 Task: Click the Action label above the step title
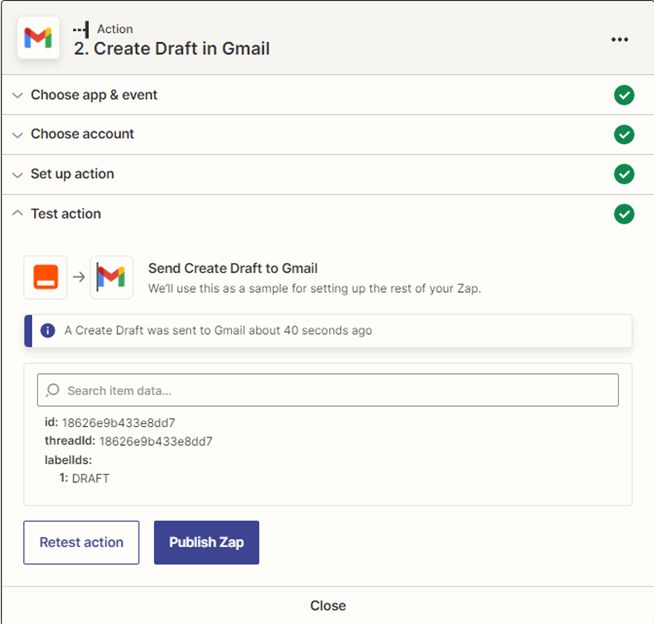115,29
